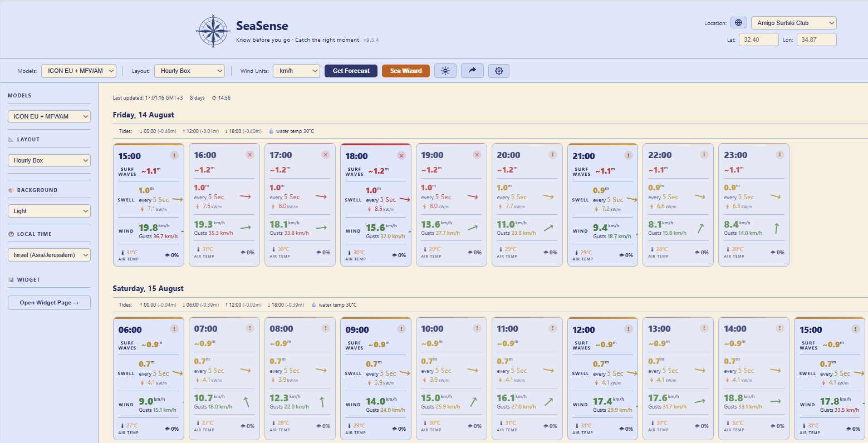Open the Background Light dropdown

click(x=49, y=211)
